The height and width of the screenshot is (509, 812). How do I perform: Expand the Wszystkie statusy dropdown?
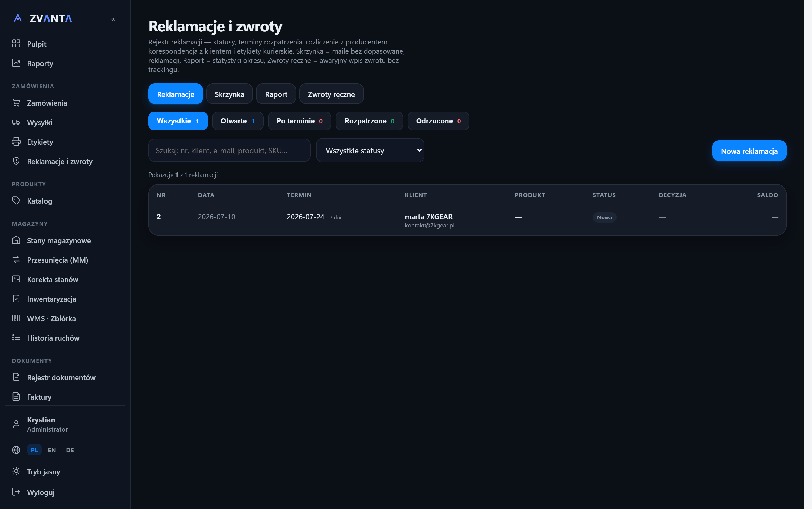tap(370, 151)
